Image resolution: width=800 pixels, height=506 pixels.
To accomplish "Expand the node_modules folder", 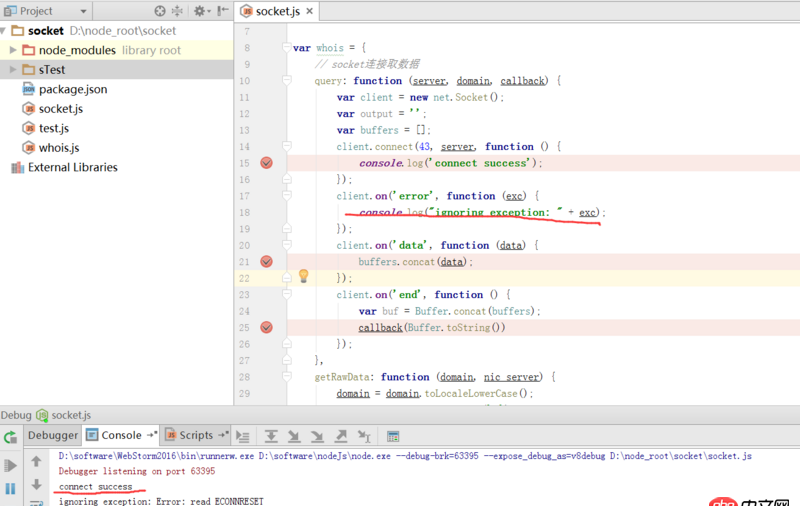I will click(x=13, y=50).
